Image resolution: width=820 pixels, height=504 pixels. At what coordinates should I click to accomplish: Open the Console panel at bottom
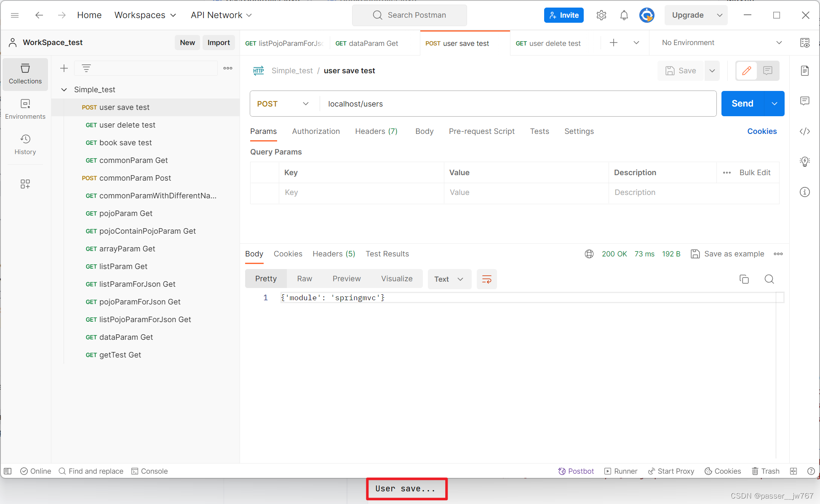click(x=150, y=470)
